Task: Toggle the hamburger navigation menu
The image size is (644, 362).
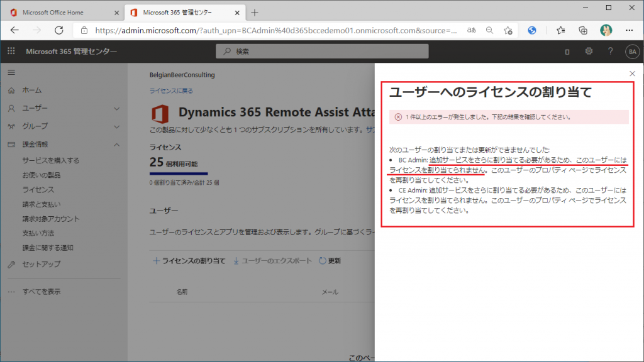Action: (11, 73)
